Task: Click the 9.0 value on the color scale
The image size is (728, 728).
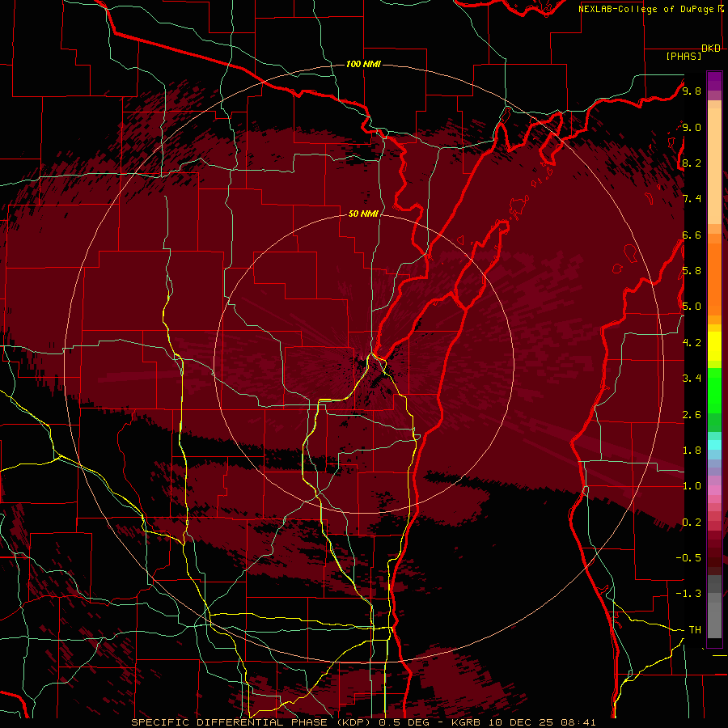Action: point(692,127)
